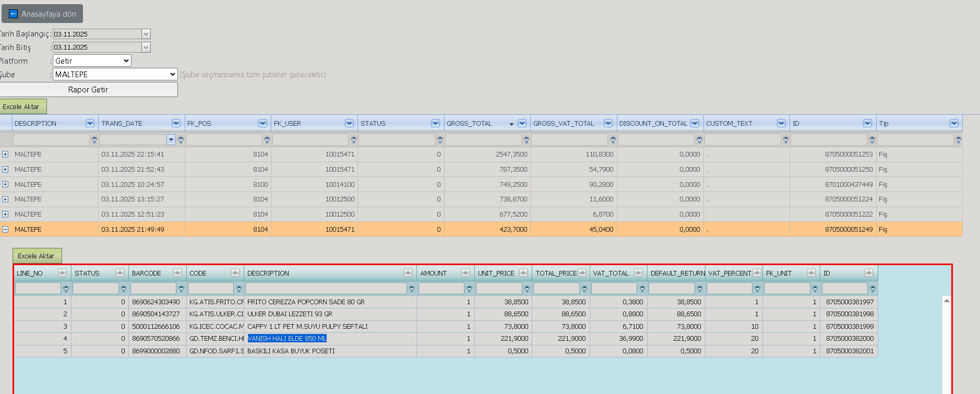Click the filter icon under AMOUNT column
This screenshot has height=394, width=980.
coord(469,289)
